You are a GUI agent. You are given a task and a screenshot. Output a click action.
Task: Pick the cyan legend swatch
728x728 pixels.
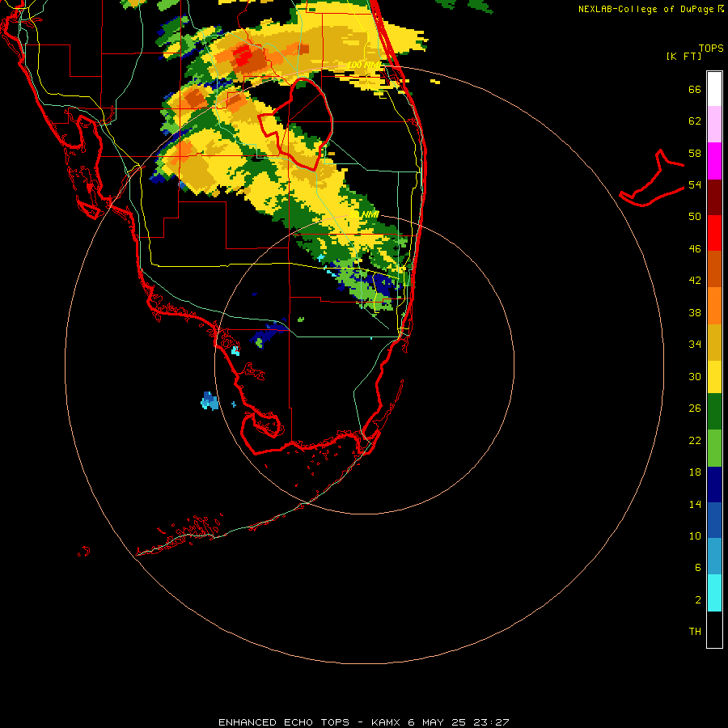714,593
